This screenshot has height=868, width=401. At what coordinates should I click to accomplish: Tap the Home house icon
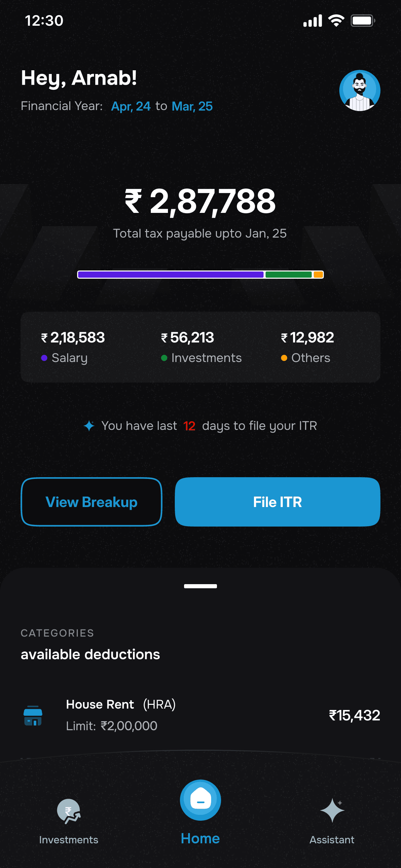[x=200, y=800]
